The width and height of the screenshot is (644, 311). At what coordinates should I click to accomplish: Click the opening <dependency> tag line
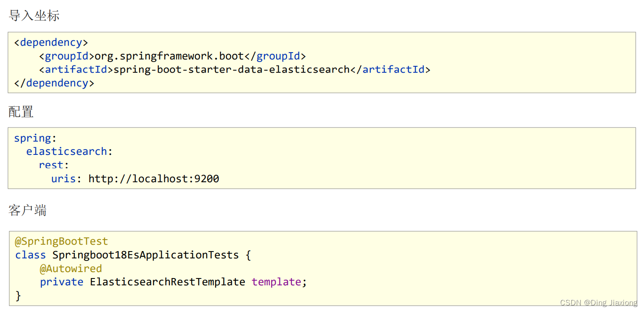point(51,42)
